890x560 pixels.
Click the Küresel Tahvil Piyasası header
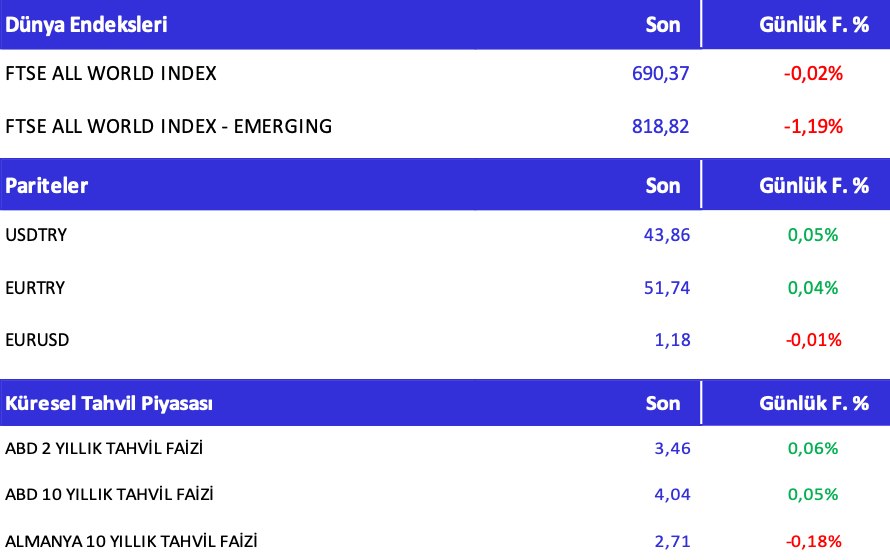click(x=109, y=403)
